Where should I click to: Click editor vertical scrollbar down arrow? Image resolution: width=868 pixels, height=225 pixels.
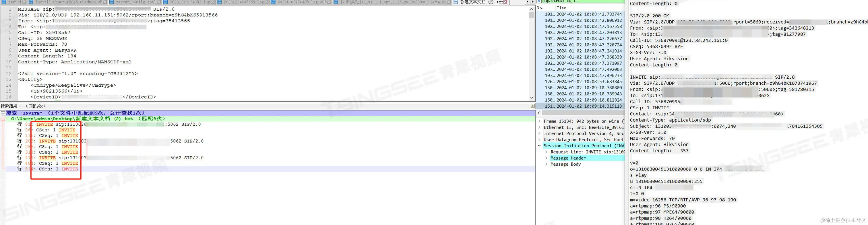point(532,98)
